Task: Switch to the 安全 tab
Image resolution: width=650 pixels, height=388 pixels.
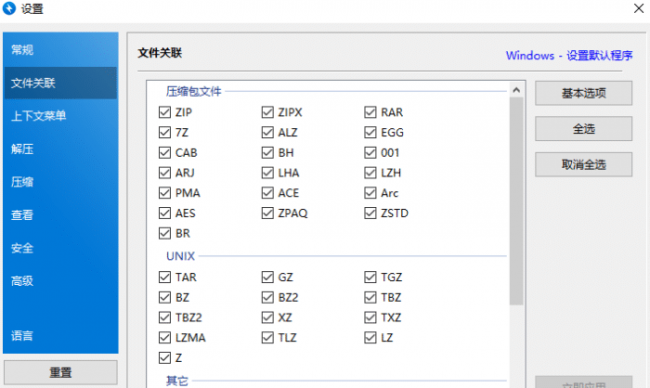Action: (x=60, y=248)
